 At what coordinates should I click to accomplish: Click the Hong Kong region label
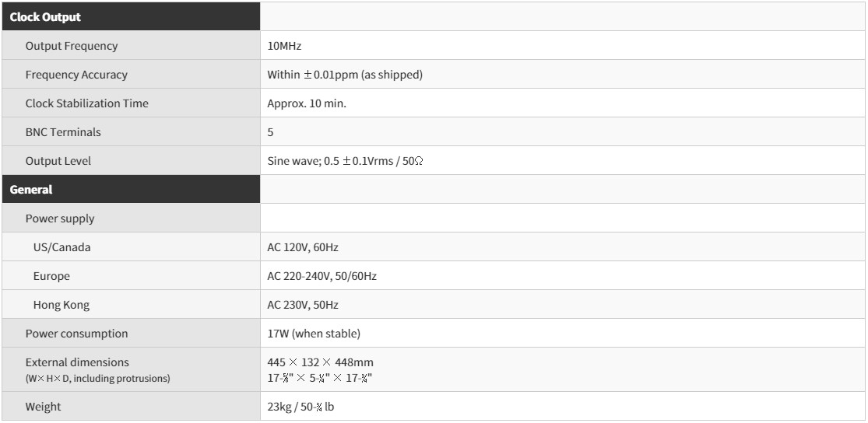coord(61,305)
